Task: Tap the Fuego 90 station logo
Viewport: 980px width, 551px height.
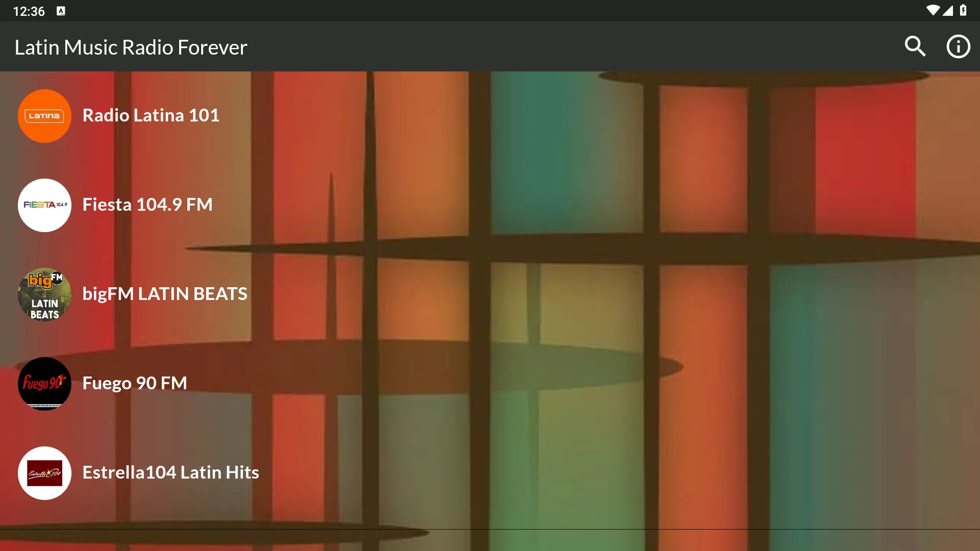Action: [x=44, y=384]
